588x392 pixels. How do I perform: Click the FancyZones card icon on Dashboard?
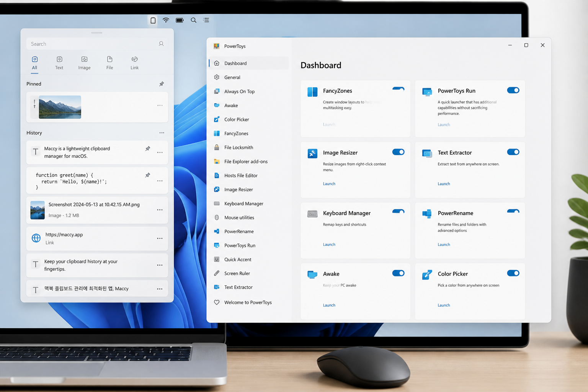coord(312,92)
